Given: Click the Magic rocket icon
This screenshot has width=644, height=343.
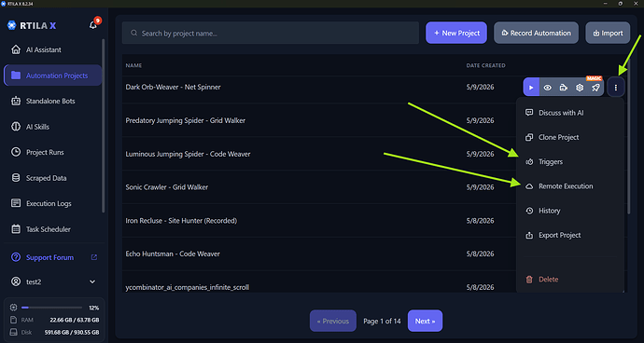Looking at the screenshot, I should tap(595, 88).
